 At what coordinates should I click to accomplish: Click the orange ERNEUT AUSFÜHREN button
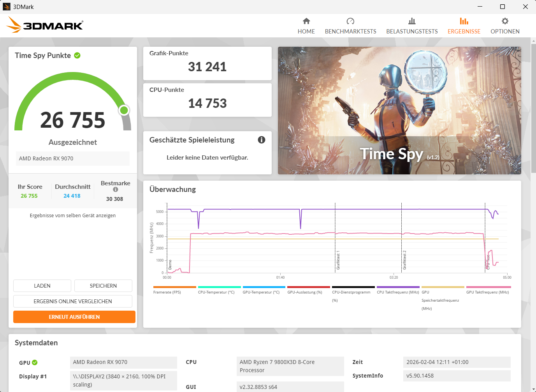point(74,317)
